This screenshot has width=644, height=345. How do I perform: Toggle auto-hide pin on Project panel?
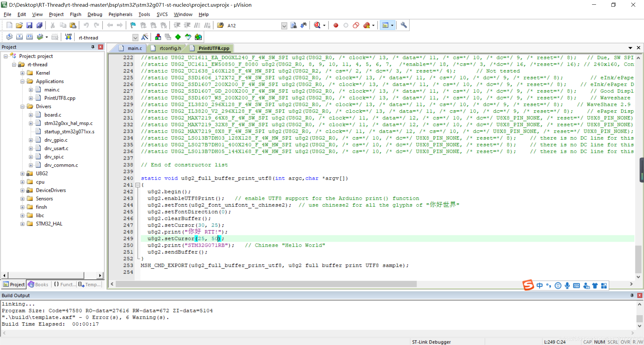coord(93,47)
